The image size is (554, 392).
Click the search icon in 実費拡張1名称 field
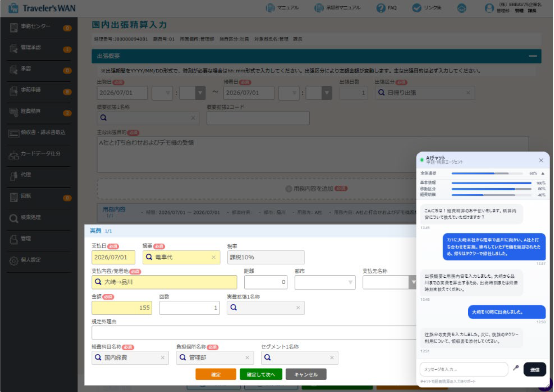(233, 307)
